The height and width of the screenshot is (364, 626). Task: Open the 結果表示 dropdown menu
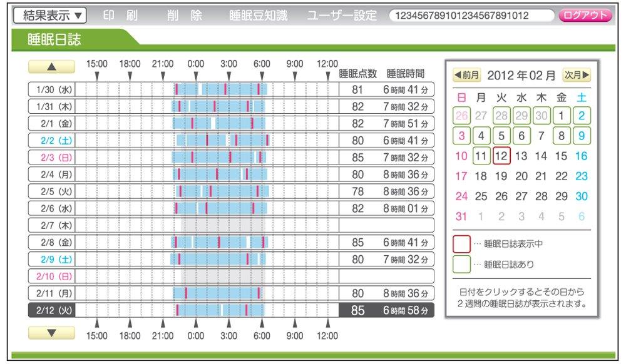[49, 16]
